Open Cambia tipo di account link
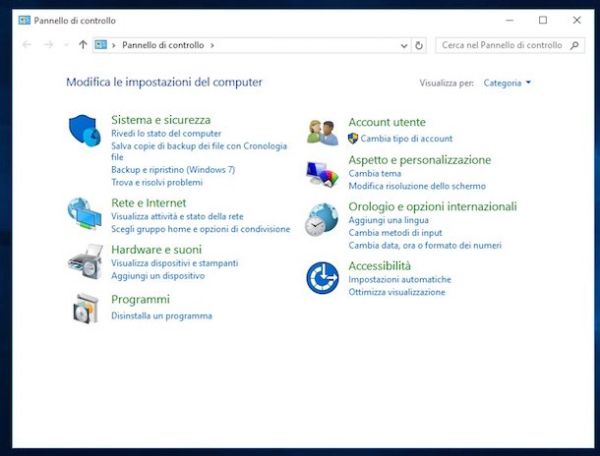 (x=406, y=138)
